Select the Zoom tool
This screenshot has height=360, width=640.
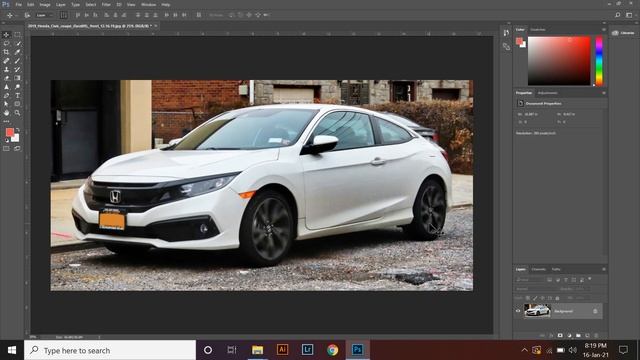(x=17, y=113)
